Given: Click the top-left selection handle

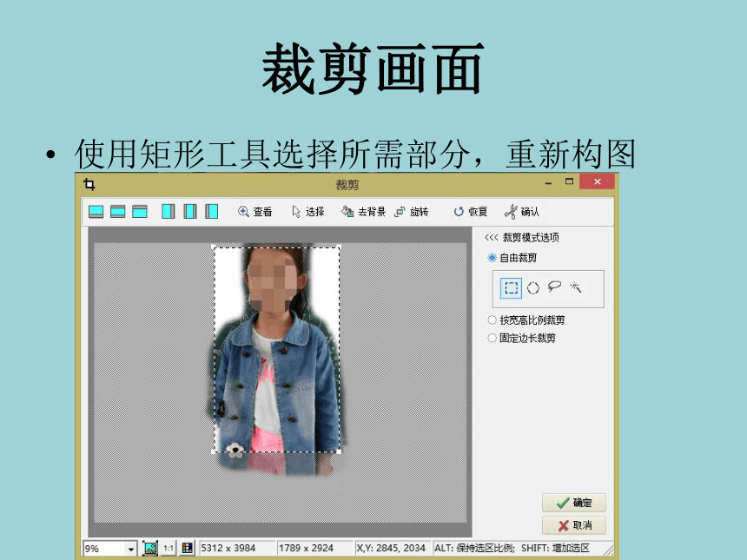Looking at the screenshot, I should coord(214,247).
